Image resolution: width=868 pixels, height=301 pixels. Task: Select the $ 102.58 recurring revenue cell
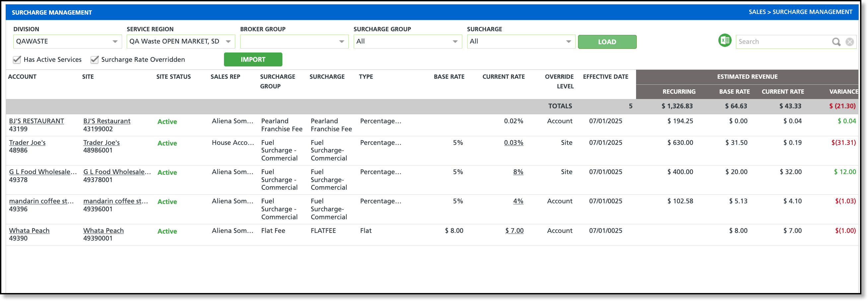point(680,201)
